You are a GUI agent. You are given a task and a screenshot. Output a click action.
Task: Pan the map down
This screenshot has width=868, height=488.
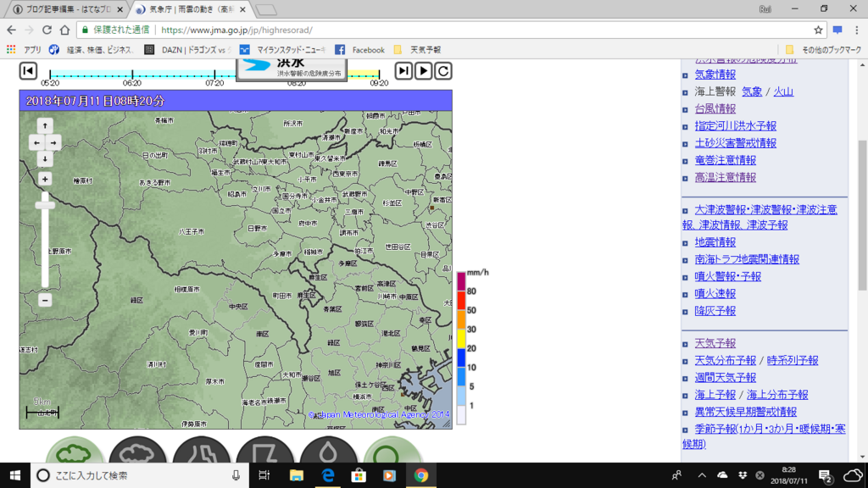45,159
